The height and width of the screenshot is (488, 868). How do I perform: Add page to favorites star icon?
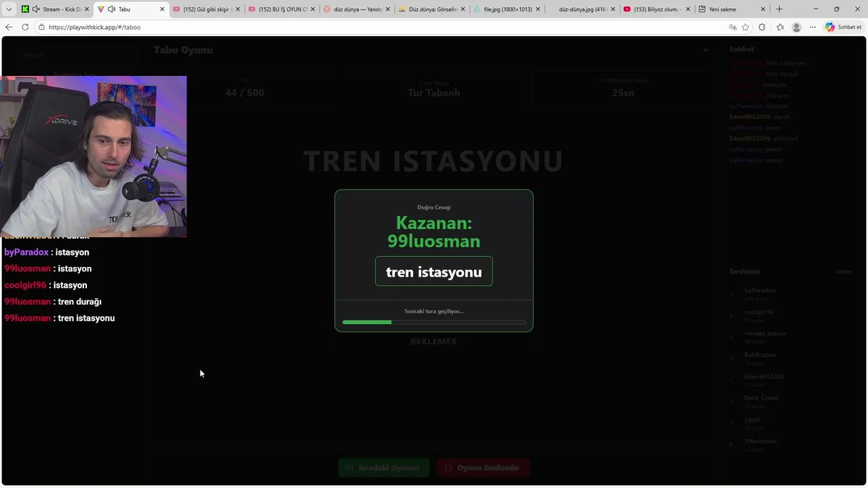pyautogui.click(x=746, y=27)
